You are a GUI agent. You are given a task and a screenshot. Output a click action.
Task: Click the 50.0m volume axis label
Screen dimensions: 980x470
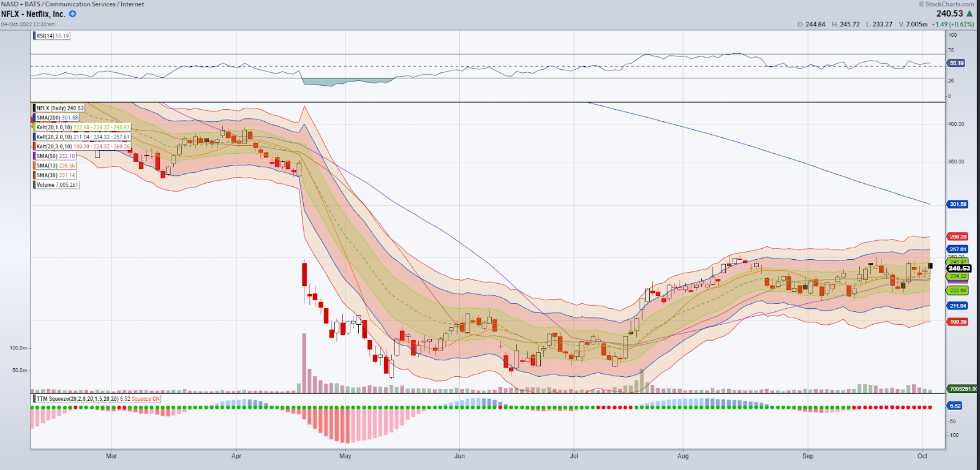coord(20,370)
